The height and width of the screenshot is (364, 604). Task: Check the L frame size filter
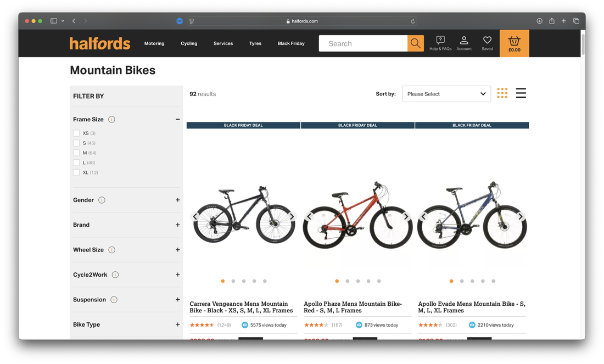coord(76,163)
